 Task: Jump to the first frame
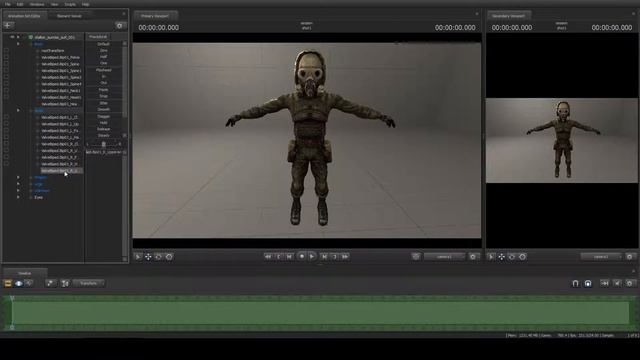click(x=268, y=257)
